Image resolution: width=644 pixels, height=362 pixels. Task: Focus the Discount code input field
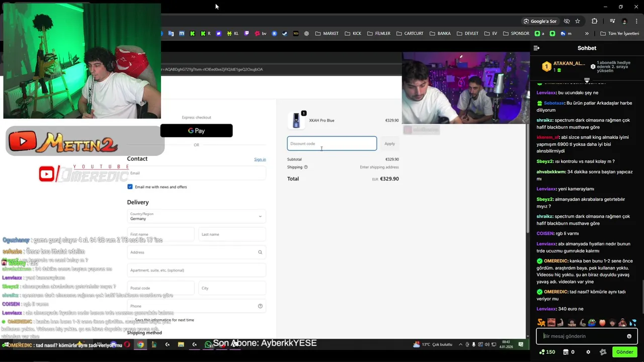click(332, 144)
